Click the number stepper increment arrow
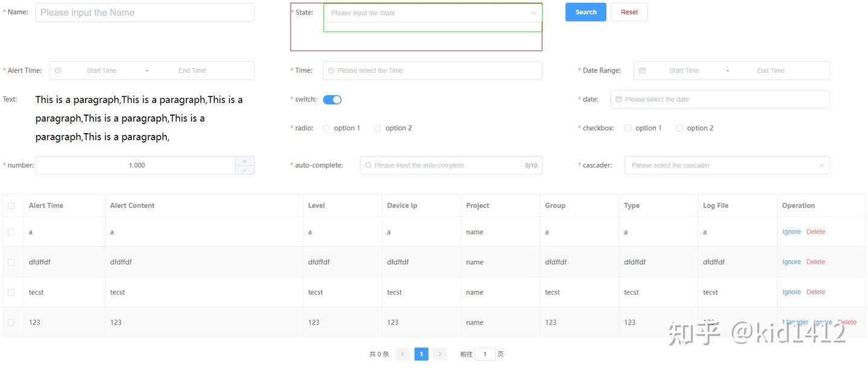 pos(244,161)
